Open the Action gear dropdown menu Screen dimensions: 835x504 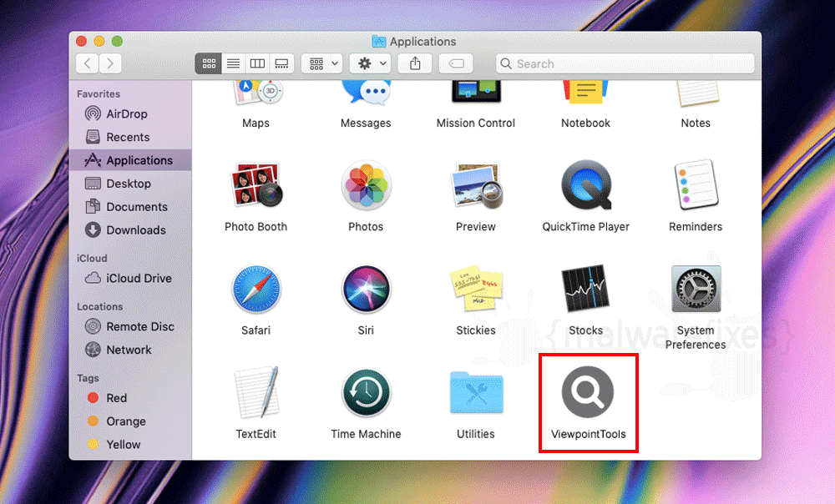click(370, 64)
